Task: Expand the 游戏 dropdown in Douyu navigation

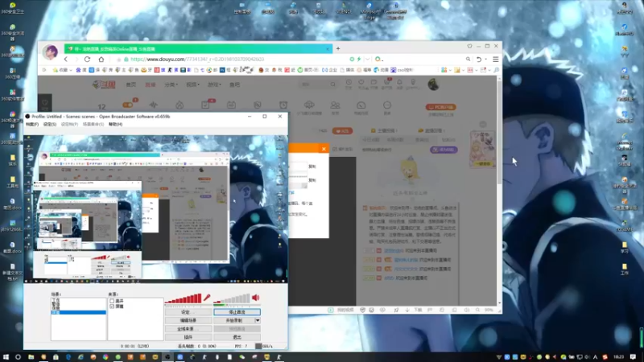Action: [214, 84]
